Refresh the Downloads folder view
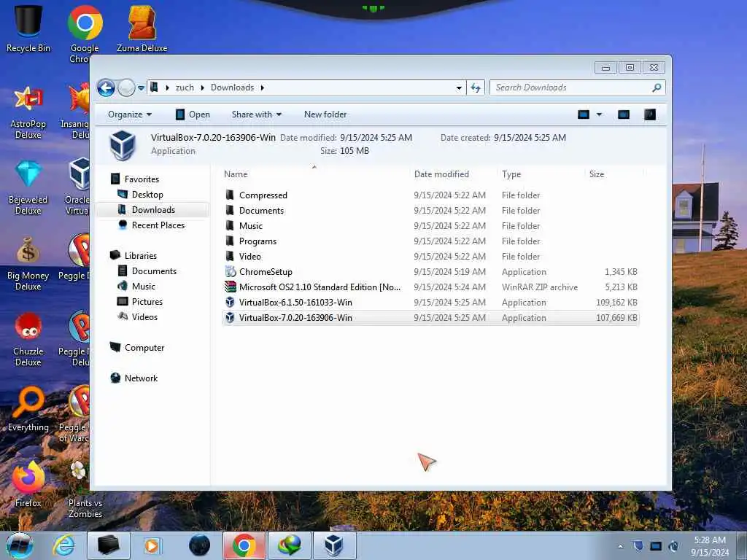 point(476,87)
